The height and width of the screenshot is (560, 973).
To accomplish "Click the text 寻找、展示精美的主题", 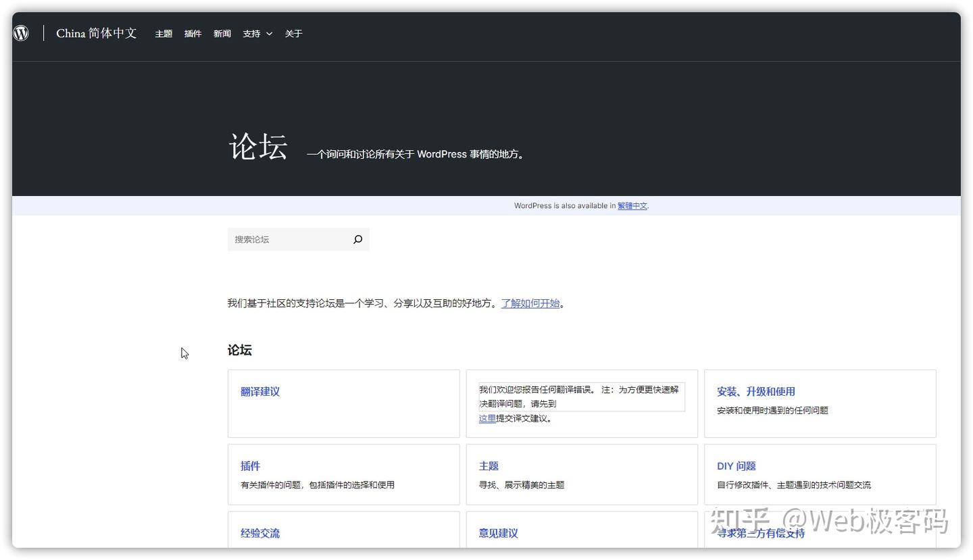I will click(x=522, y=485).
